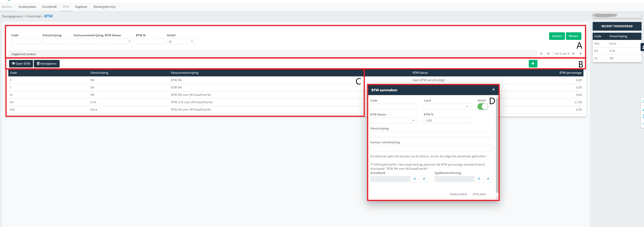Click the Code search filter field

pyautogui.click(x=26, y=41)
